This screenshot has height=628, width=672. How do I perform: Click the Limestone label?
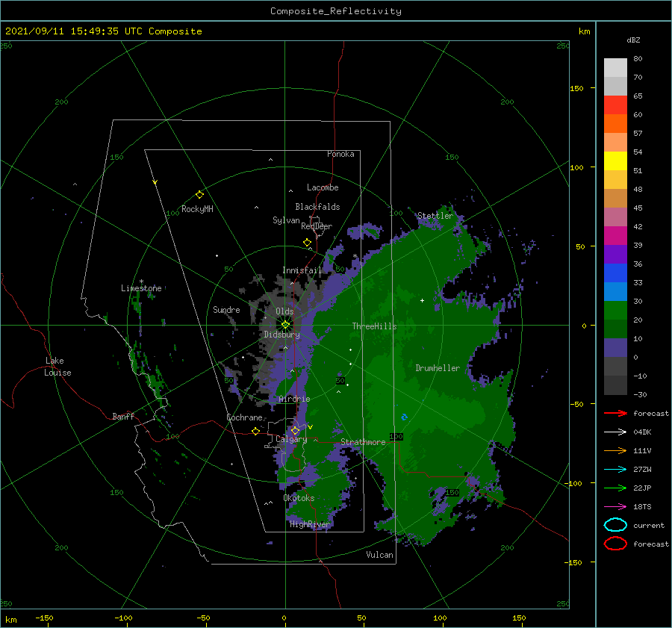pos(141,288)
